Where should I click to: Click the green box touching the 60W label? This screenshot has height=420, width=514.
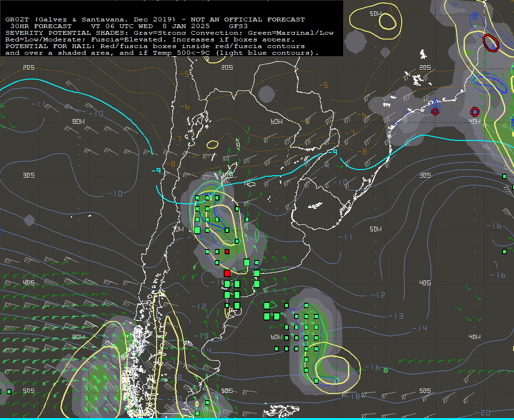click(x=286, y=338)
